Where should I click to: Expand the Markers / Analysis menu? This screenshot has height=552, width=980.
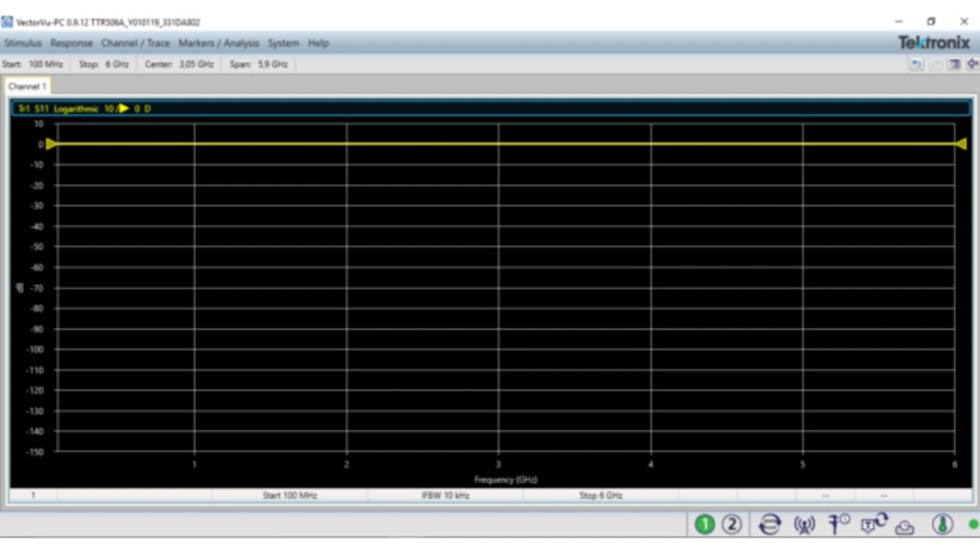coord(219,43)
